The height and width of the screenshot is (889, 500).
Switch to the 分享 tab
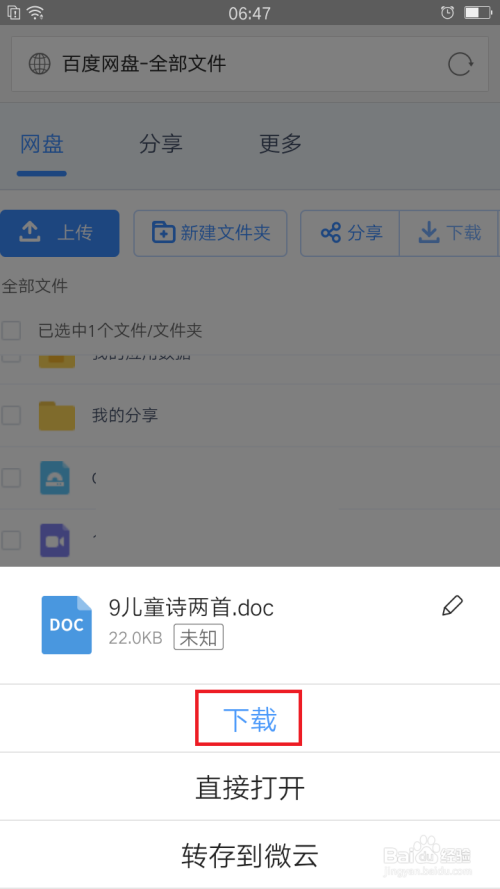coord(161,144)
